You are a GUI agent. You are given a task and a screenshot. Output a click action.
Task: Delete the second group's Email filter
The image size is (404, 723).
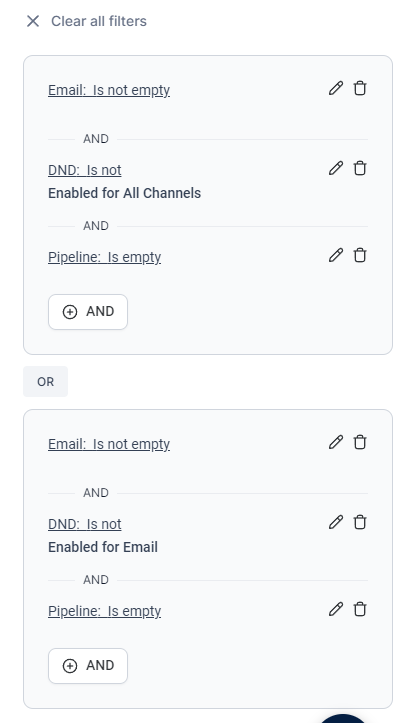(x=360, y=442)
